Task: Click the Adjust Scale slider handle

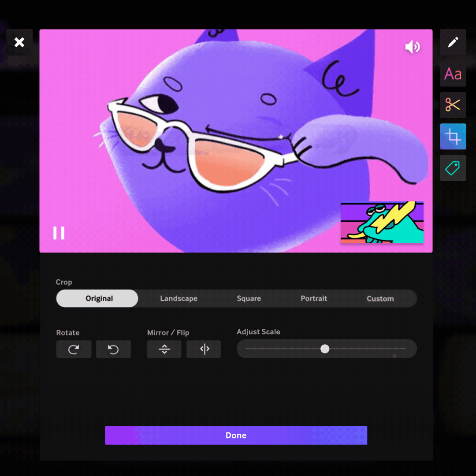Action: point(325,349)
